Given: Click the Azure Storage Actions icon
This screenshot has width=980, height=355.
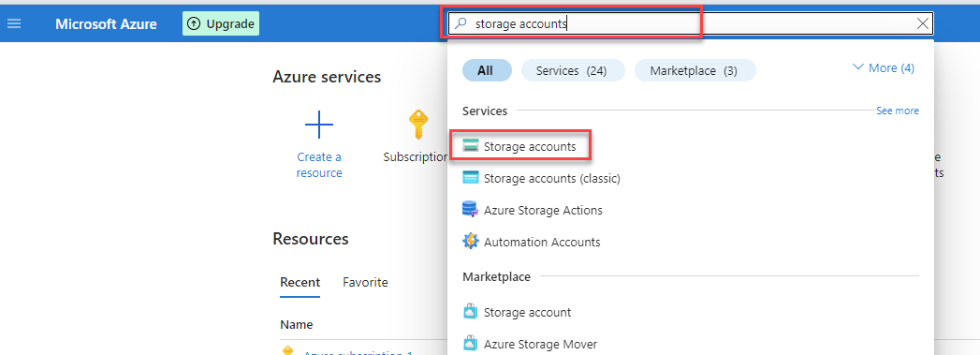Looking at the screenshot, I should (470, 210).
